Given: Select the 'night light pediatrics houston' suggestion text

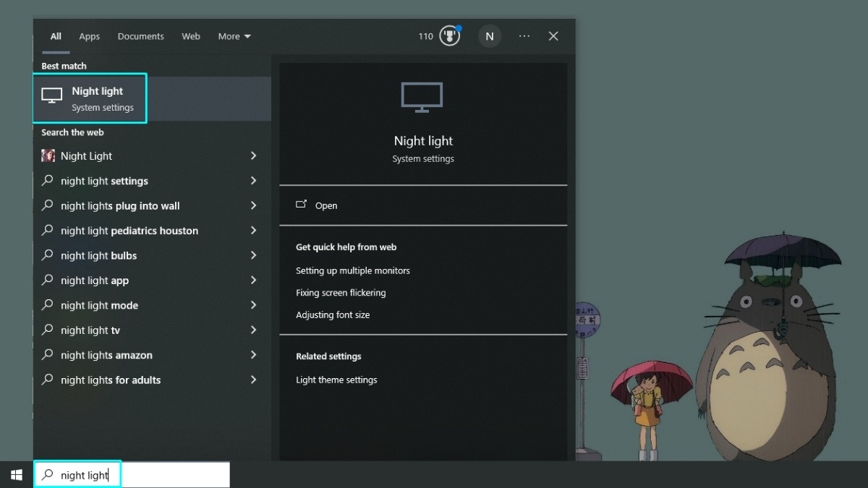Looking at the screenshot, I should coord(129,231).
